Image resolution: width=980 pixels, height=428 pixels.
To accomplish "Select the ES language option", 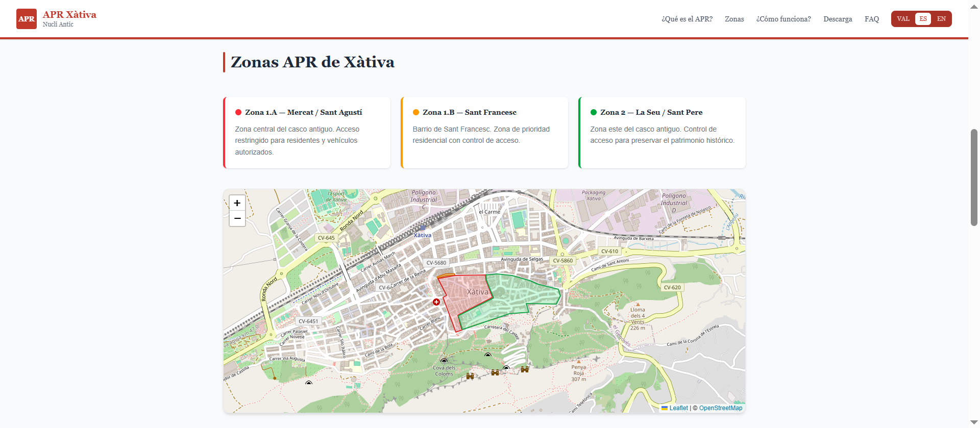I will point(923,19).
